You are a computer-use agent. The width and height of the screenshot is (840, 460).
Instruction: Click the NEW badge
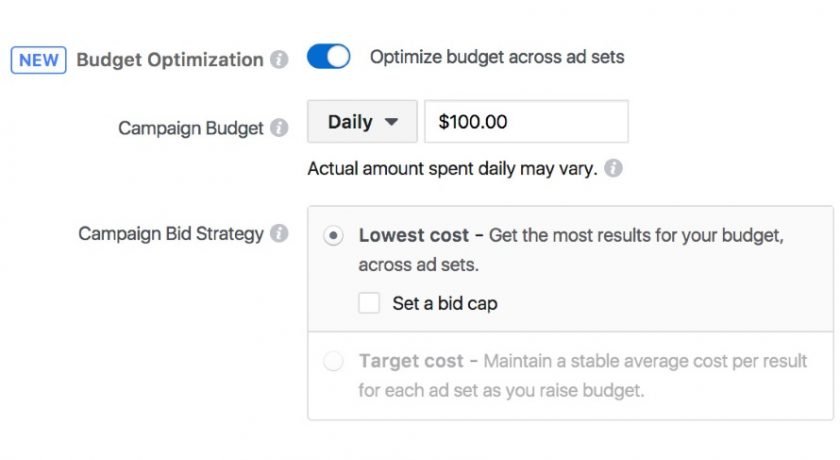pos(39,59)
